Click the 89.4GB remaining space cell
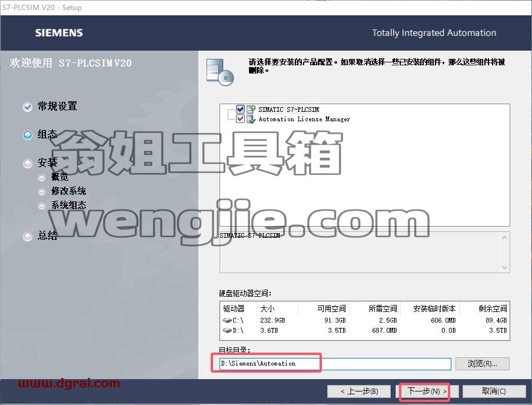Screen dimensions: 532x405 (x=496, y=320)
